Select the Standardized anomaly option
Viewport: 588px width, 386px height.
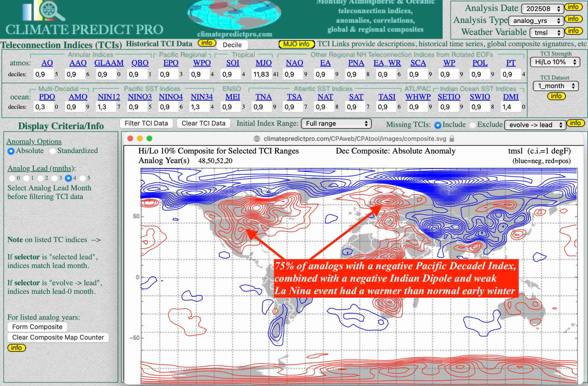point(53,151)
